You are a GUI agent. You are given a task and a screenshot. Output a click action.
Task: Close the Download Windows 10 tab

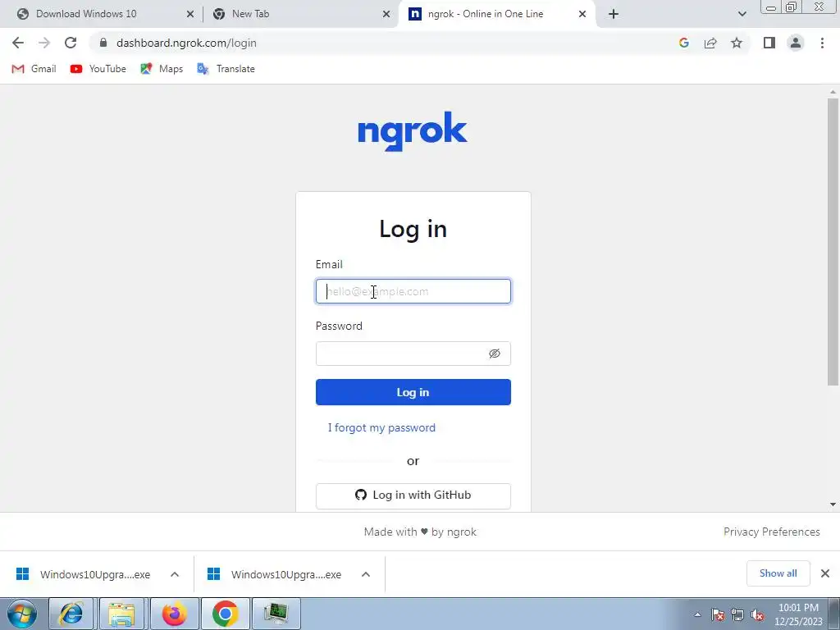(189, 15)
